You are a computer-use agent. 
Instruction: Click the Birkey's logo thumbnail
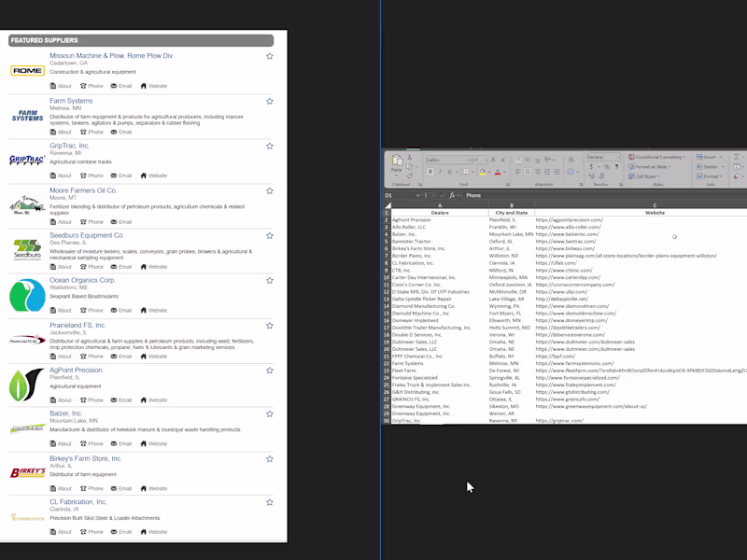tap(28, 472)
